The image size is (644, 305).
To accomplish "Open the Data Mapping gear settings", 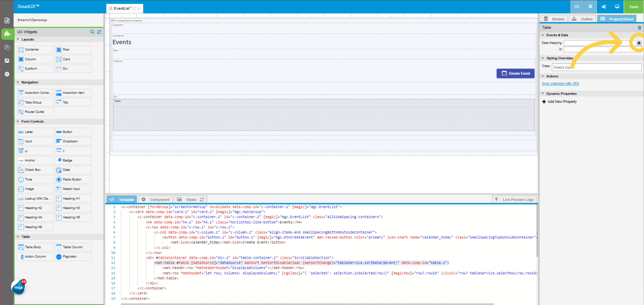I will [639, 43].
